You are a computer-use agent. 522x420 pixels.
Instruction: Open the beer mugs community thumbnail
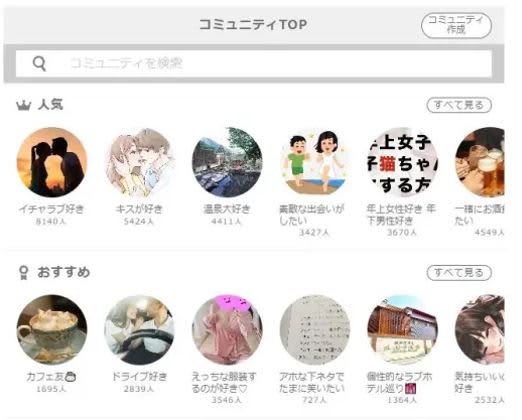click(x=480, y=162)
